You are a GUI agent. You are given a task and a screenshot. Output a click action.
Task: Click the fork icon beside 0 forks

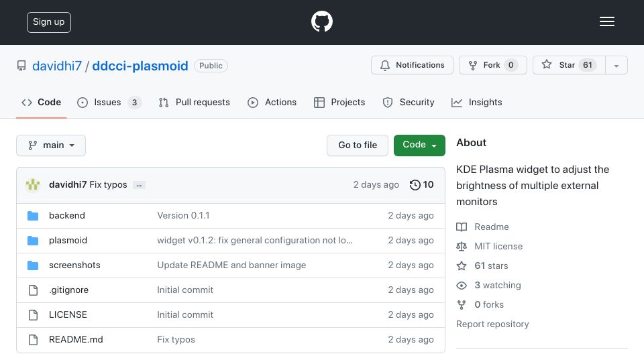click(x=462, y=305)
